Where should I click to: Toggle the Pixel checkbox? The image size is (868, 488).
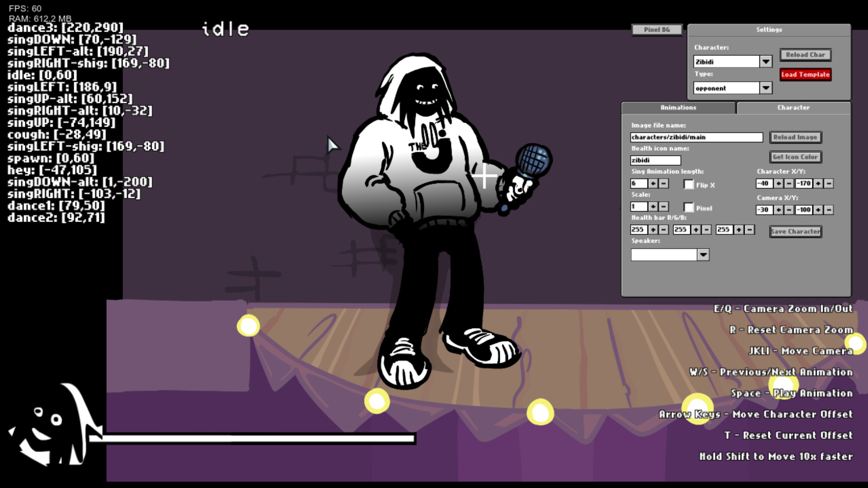[688, 208]
